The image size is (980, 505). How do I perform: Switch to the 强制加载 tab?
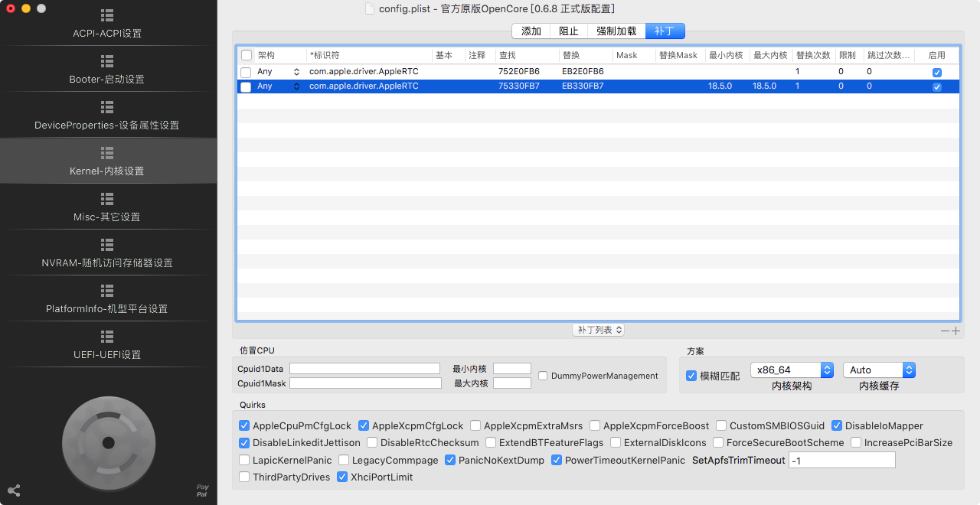616,31
